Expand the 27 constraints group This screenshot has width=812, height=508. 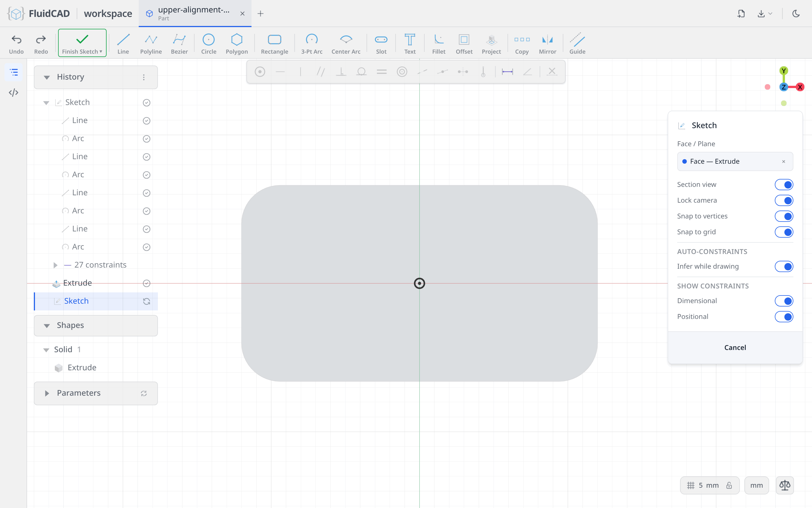[55, 265]
